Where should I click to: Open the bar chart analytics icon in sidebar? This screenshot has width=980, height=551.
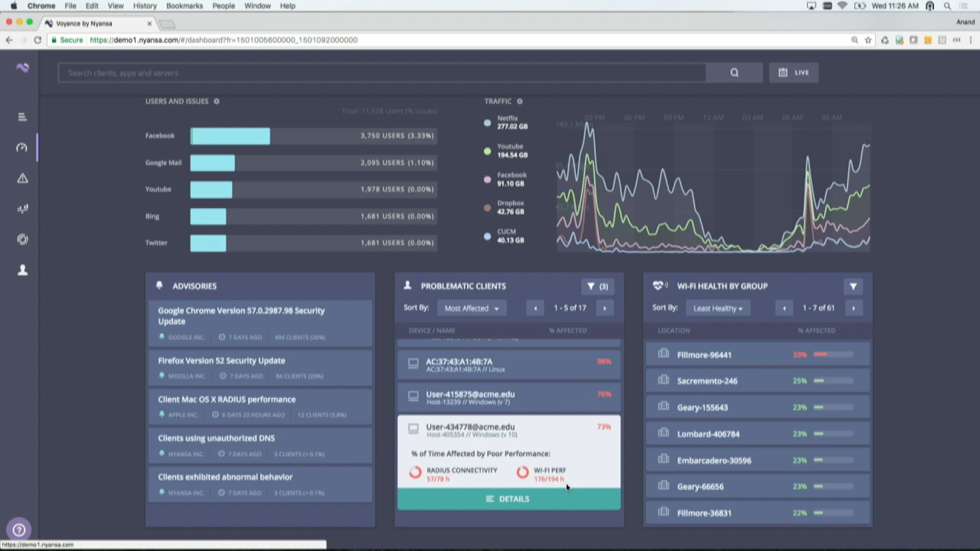(x=22, y=209)
